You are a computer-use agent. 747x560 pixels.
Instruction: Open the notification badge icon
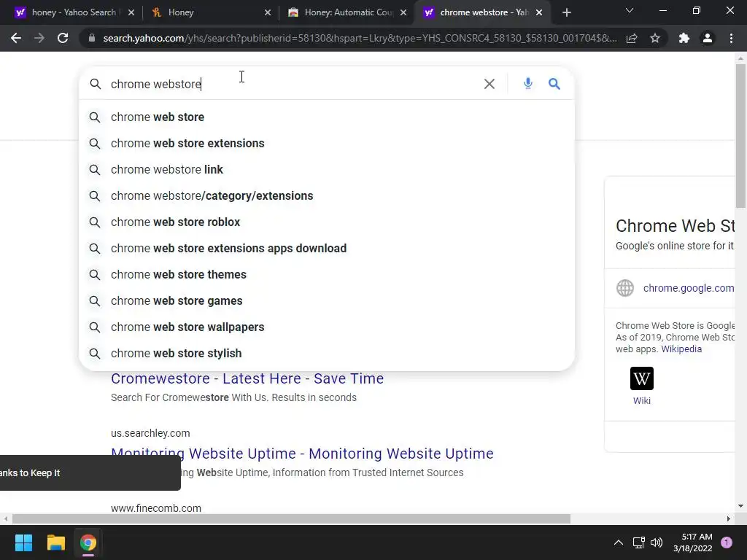[x=727, y=542]
